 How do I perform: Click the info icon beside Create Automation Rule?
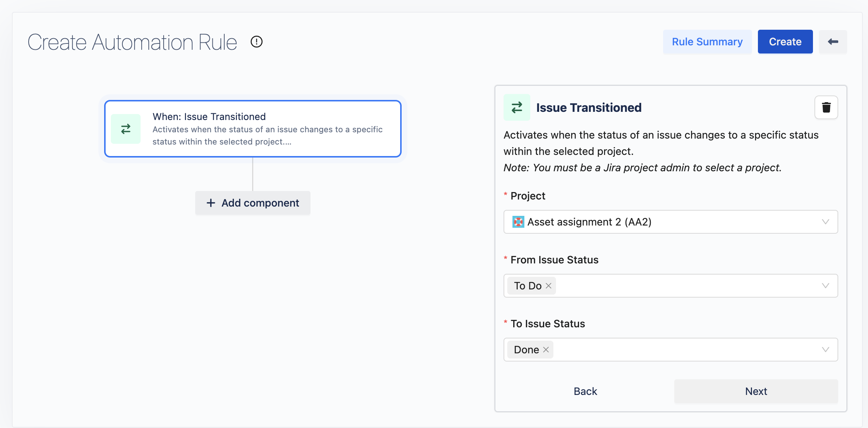tap(257, 42)
